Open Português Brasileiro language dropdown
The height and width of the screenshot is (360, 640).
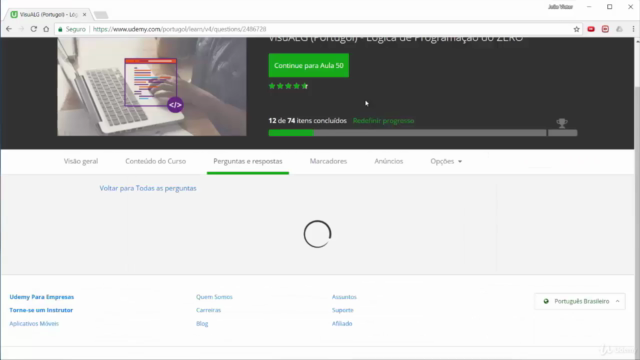coord(580,301)
